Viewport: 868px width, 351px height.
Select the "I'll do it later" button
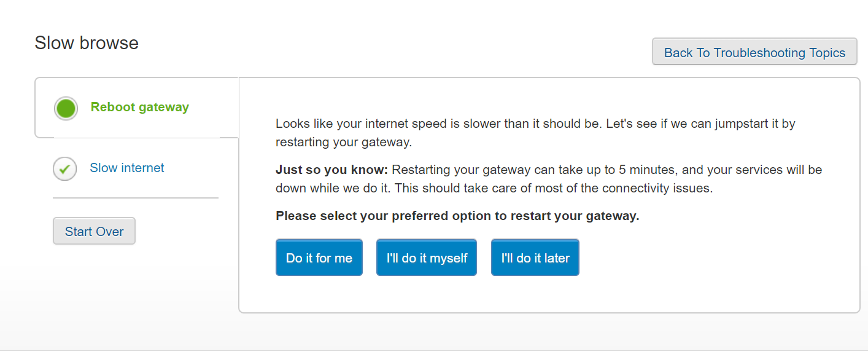[535, 258]
